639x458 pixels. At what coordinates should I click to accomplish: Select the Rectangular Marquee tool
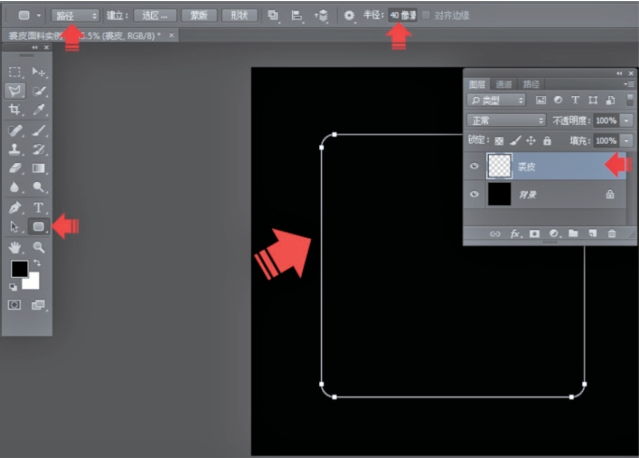(x=15, y=72)
